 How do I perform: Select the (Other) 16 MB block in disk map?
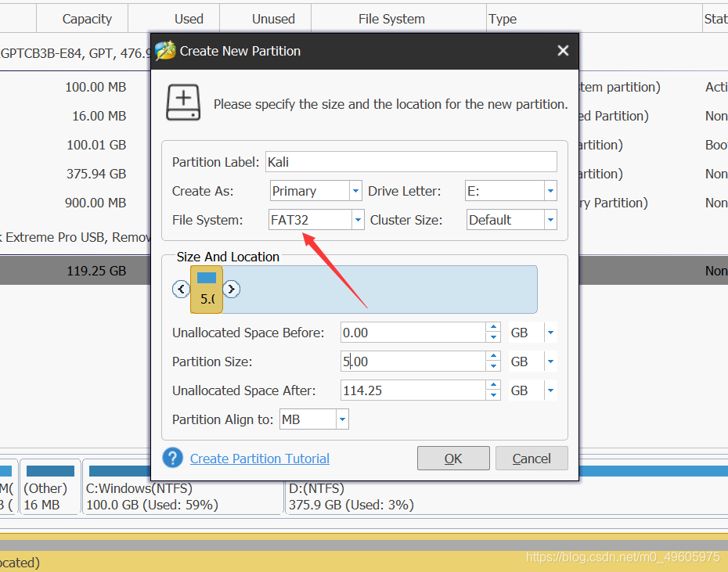pyautogui.click(x=50, y=487)
